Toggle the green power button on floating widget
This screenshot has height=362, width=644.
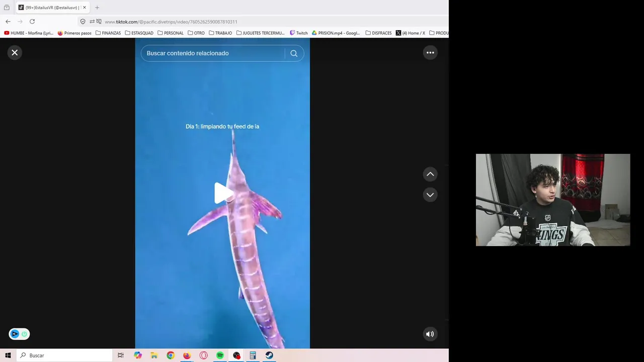coord(24,334)
